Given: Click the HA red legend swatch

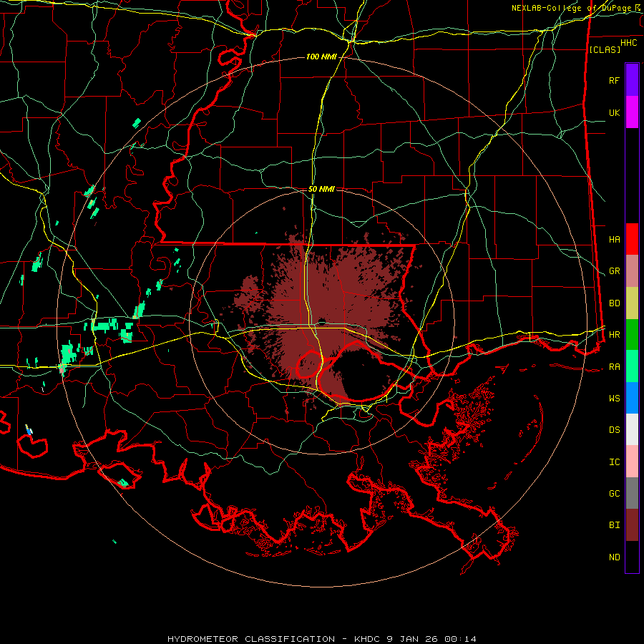Looking at the screenshot, I should pos(632,239).
